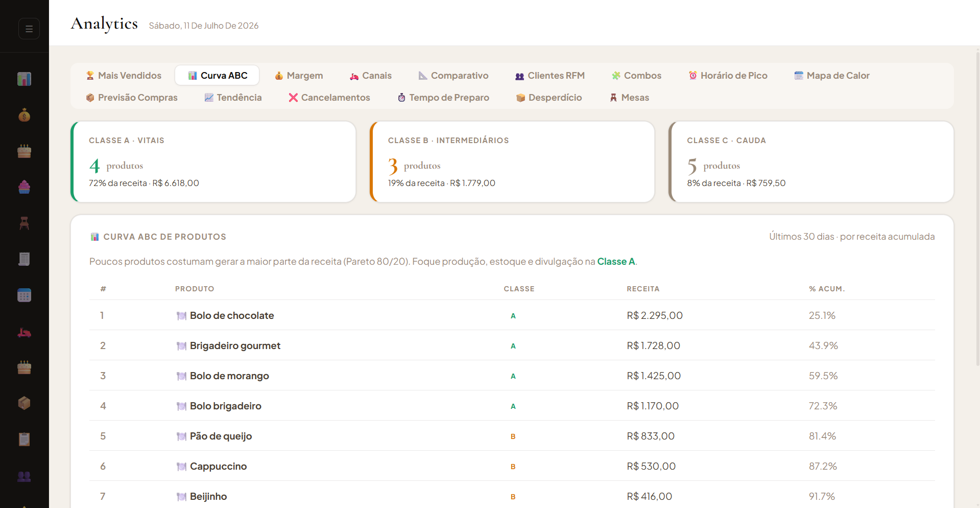Click the 72.3% accumulated percentage

point(823,406)
